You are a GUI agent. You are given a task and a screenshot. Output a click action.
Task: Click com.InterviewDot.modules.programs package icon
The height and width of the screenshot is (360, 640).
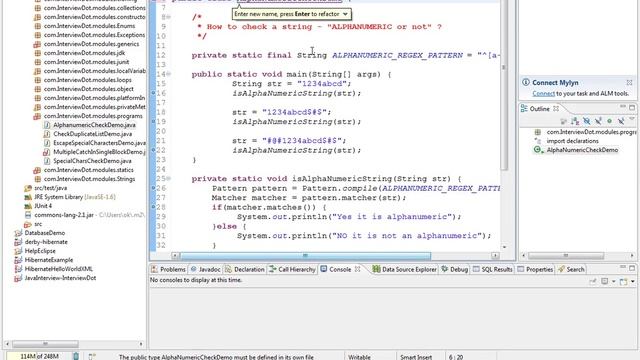coord(37,116)
